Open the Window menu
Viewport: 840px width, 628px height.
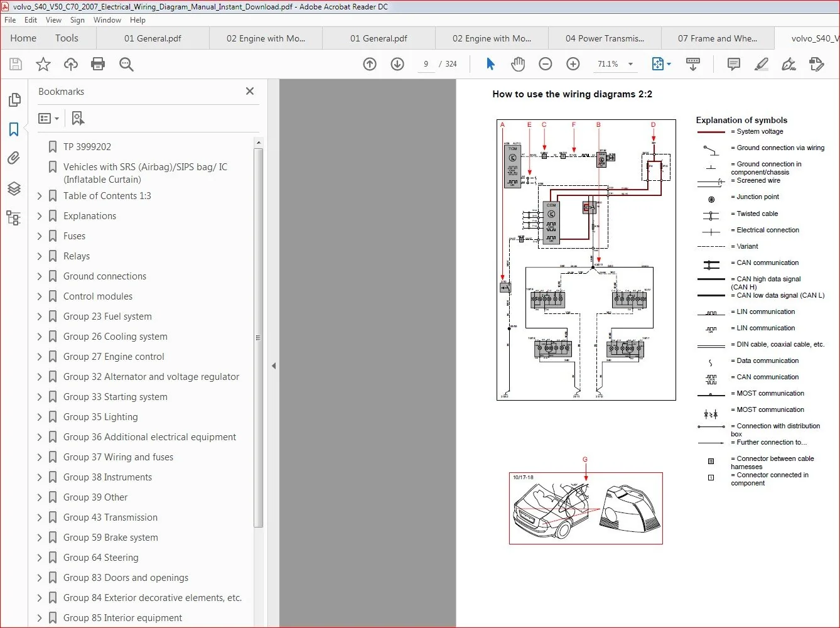[x=107, y=20]
